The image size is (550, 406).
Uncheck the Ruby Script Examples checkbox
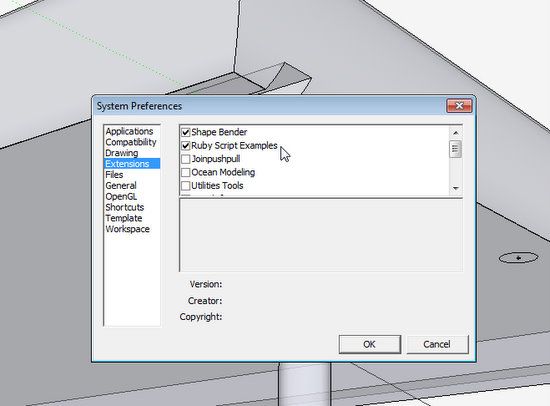pyautogui.click(x=186, y=146)
